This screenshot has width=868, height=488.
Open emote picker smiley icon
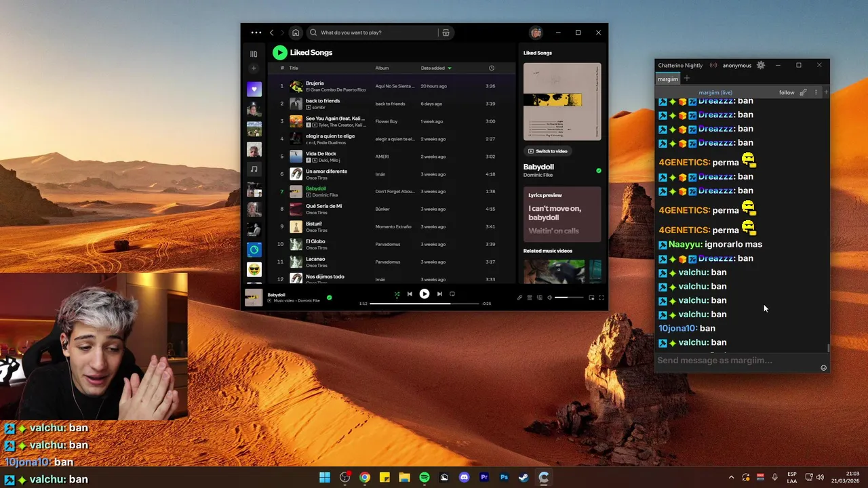824,367
